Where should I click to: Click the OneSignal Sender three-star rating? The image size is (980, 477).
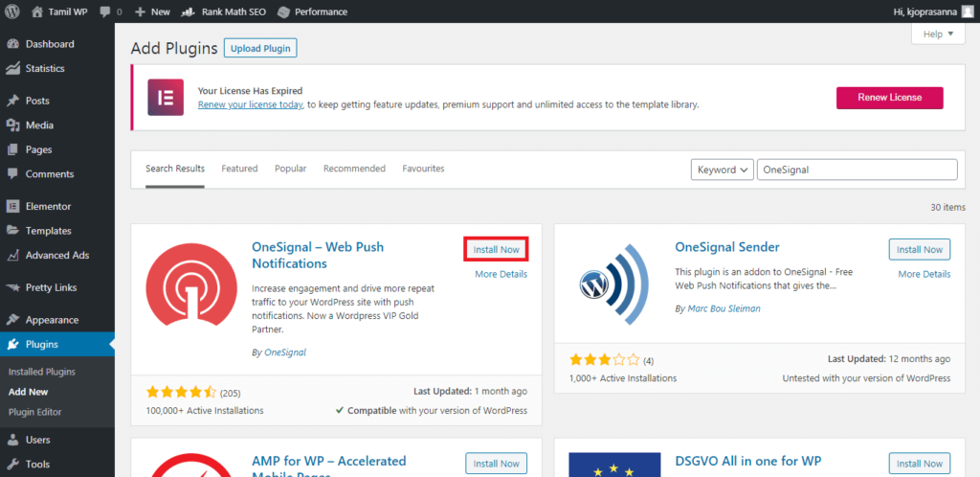point(605,360)
